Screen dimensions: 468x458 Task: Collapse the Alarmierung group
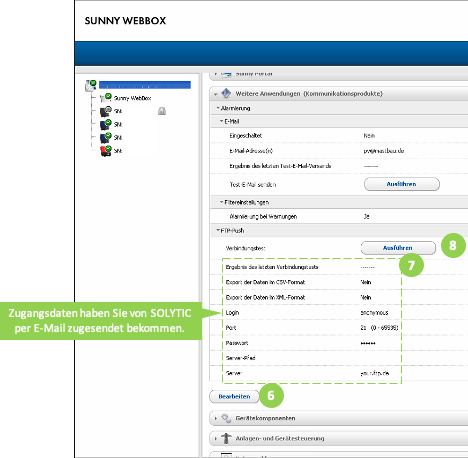[218, 108]
